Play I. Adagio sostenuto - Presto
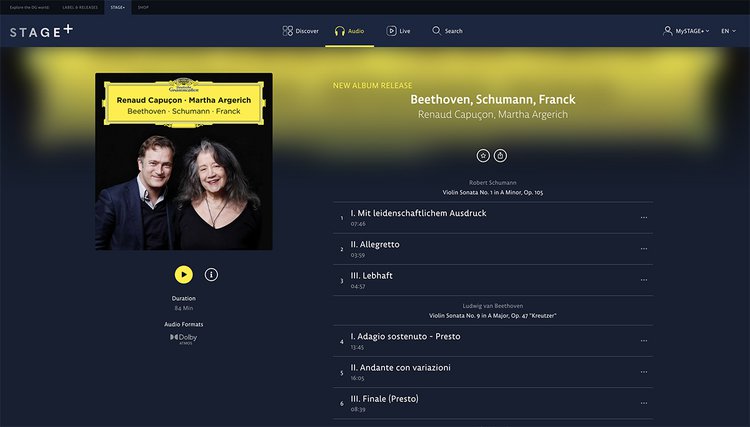Image resolution: width=750 pixels, height=427 pixels. click(x=493, y=341)
